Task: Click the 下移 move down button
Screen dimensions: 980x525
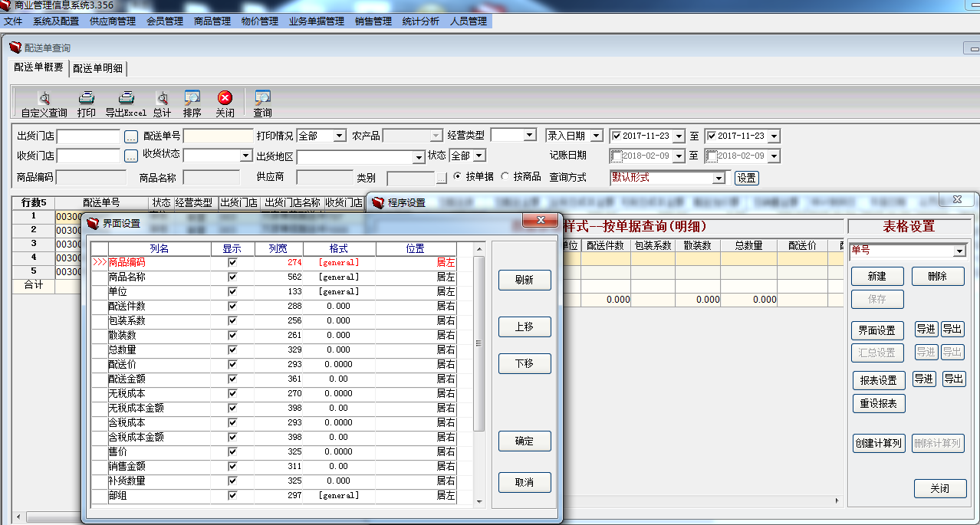Action: 525,363
